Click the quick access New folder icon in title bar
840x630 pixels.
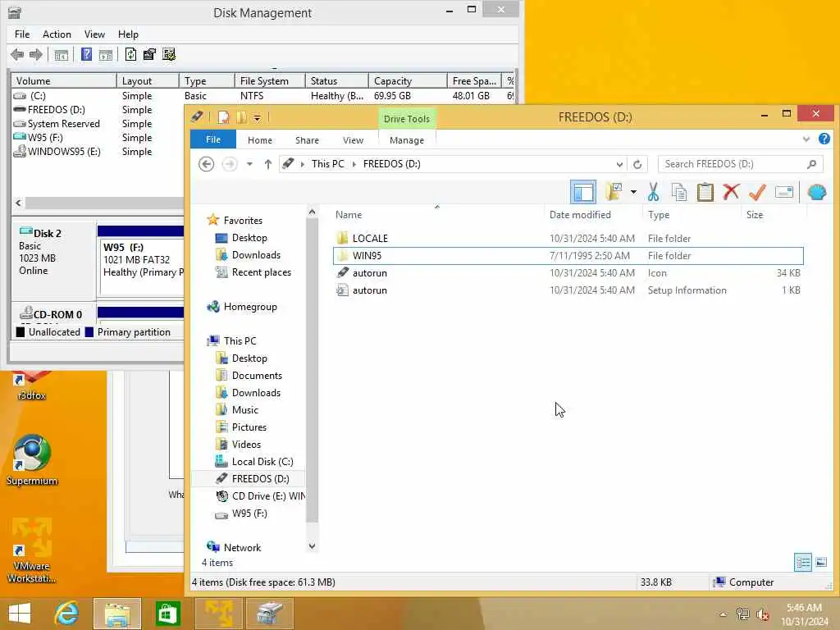pos(242,117)
